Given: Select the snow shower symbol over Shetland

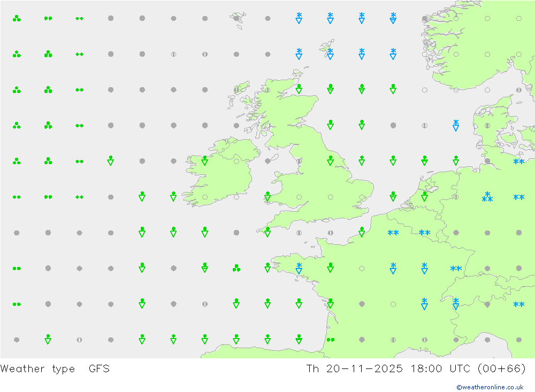Looking at the screenshot, I should [x=330, y=54].
